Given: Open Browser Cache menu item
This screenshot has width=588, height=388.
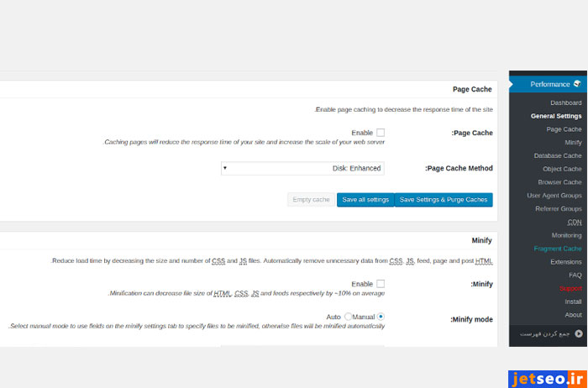Looking at the screenshot, I should (559, 182).
